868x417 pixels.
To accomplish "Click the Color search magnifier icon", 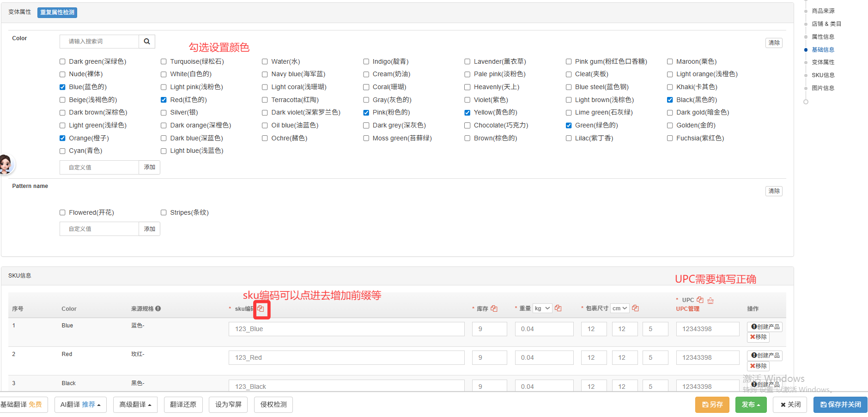I will pos(147,42).
